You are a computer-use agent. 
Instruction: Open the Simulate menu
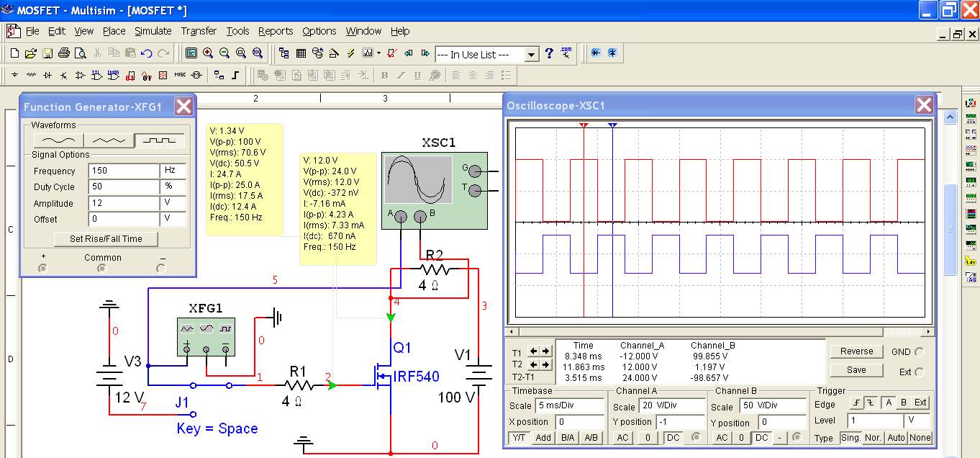(x=153, y=31)
